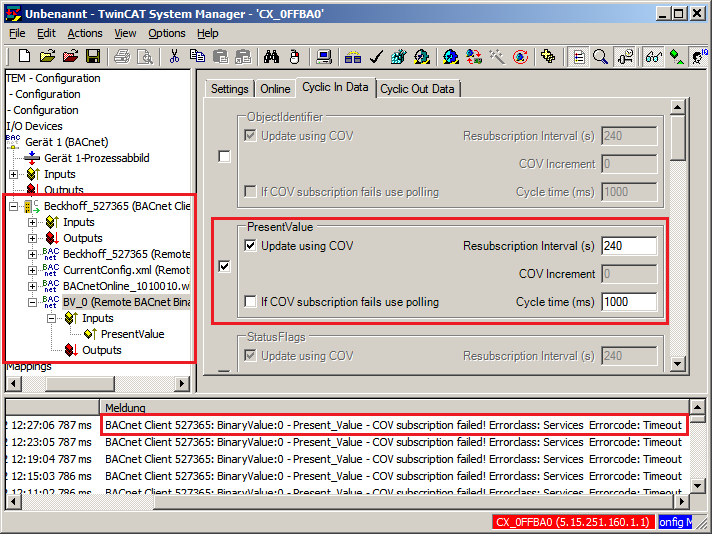The height and width of the screenshot is (534, 712).
Task: Click the PresentValue Resubscription Interval field
Action: click(x=629, y=246)
